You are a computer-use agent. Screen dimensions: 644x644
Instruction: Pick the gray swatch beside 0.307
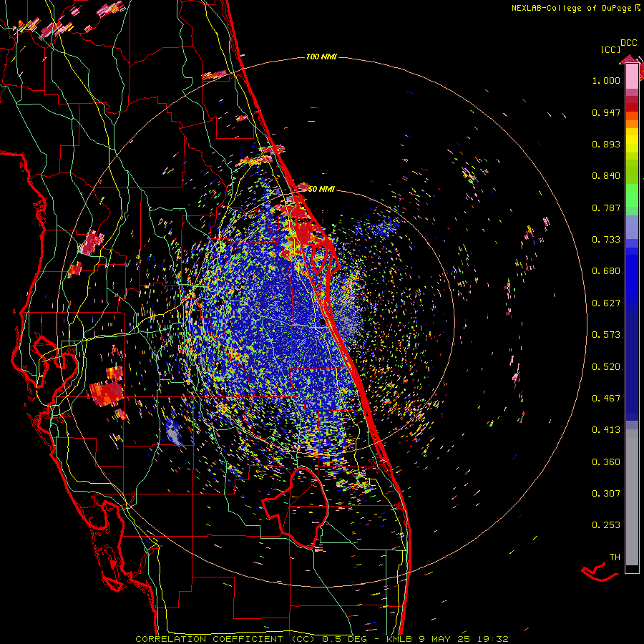click(x=632, y=497)
